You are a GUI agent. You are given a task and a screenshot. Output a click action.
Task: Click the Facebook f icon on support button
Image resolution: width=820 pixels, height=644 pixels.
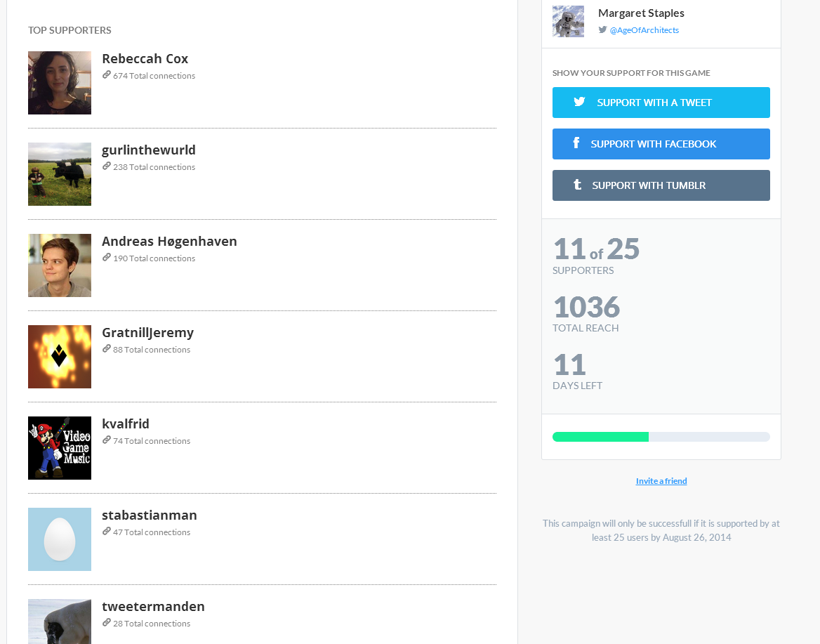coord(576,143)
